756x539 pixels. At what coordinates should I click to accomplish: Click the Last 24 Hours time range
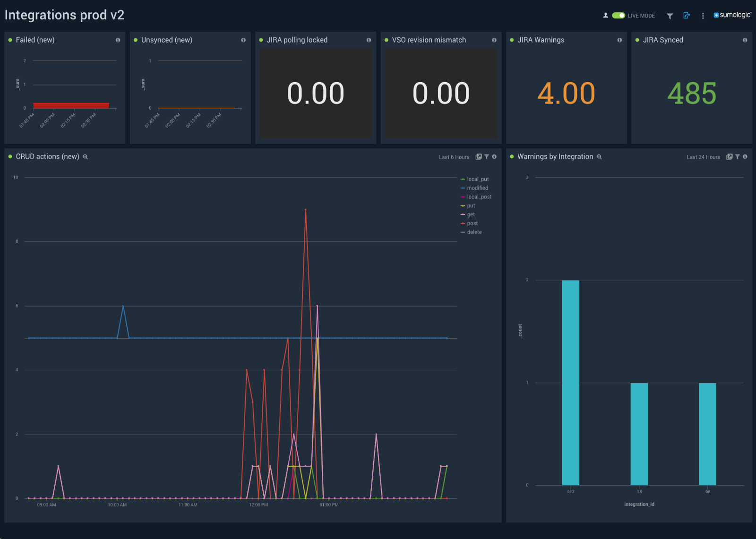703,157
